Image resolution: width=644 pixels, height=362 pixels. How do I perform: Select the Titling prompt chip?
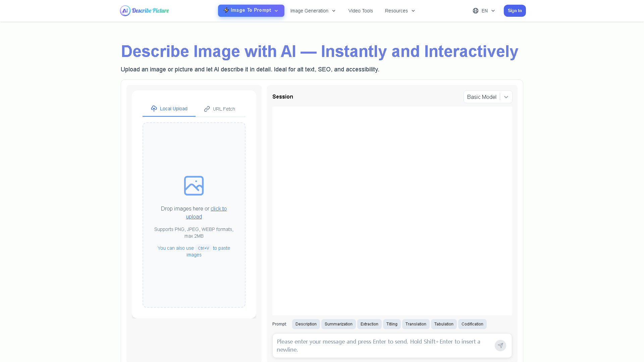coord(391,324)
